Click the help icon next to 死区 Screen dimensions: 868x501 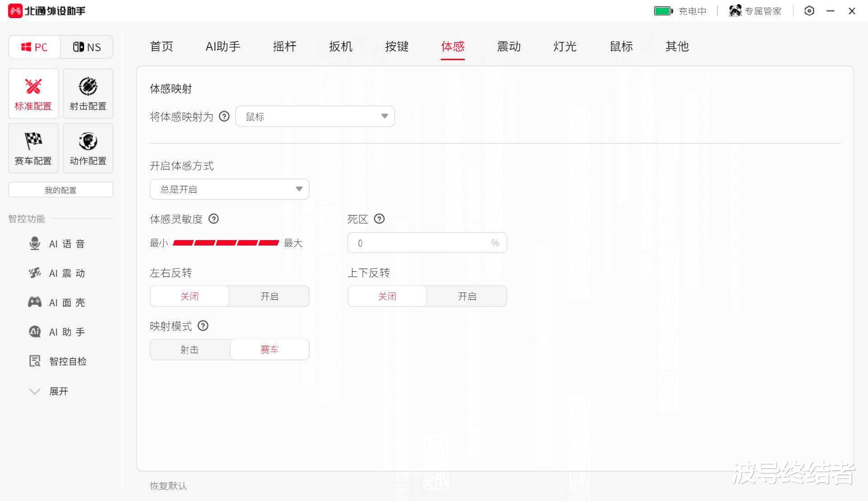coord(379,219)
